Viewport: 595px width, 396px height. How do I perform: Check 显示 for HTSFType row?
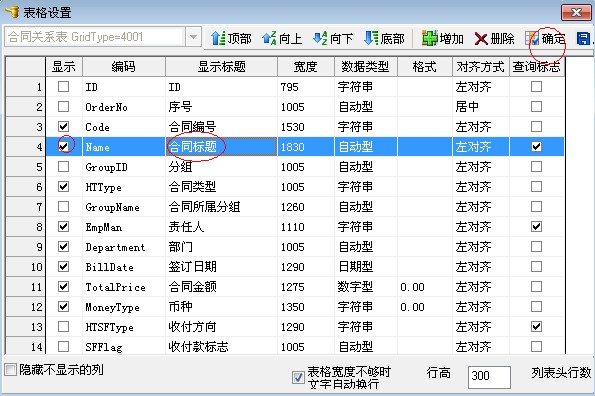point(63,327)
